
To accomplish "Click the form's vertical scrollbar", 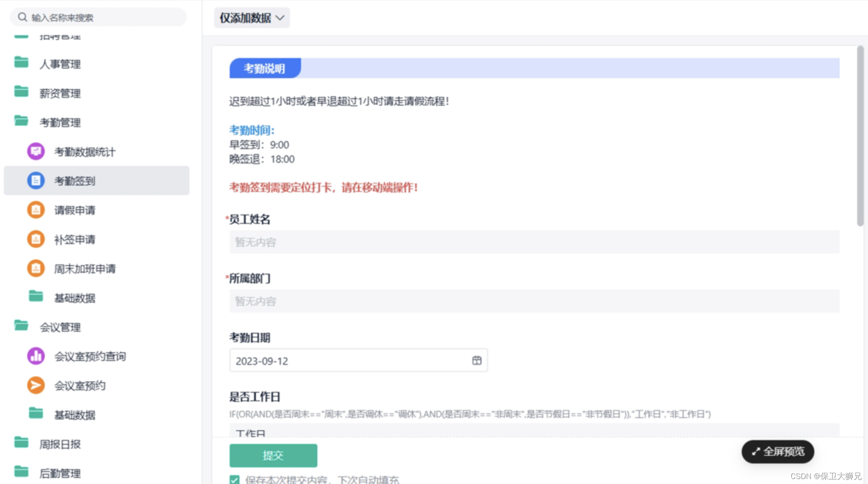I will click(860, 137).
